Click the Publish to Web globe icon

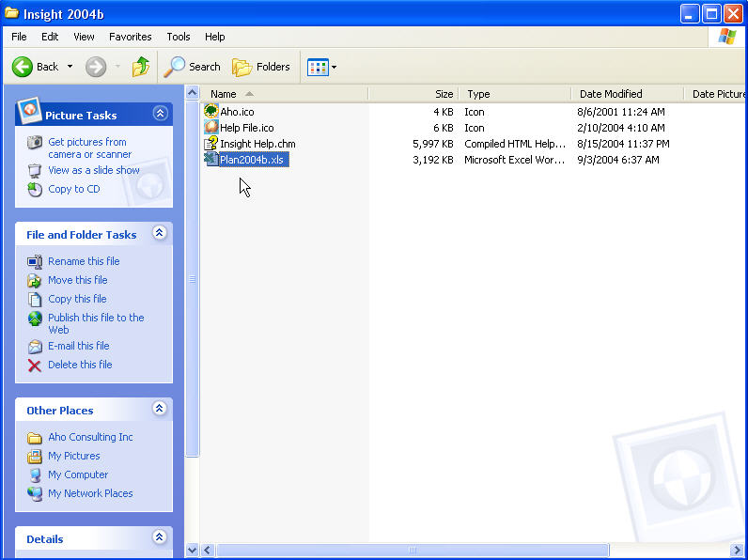tap(35, 319)
